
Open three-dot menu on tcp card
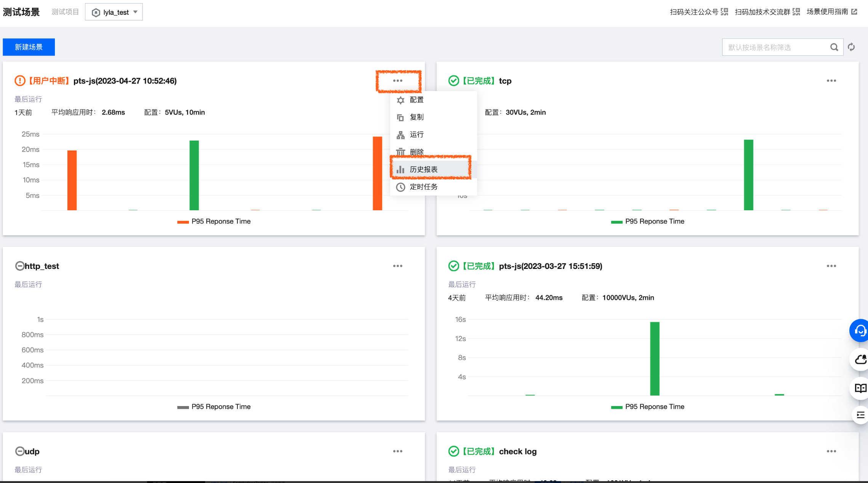(831, 81)
